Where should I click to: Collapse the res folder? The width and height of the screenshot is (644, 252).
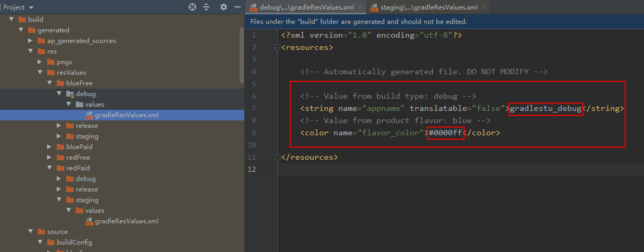pos(31,51)
